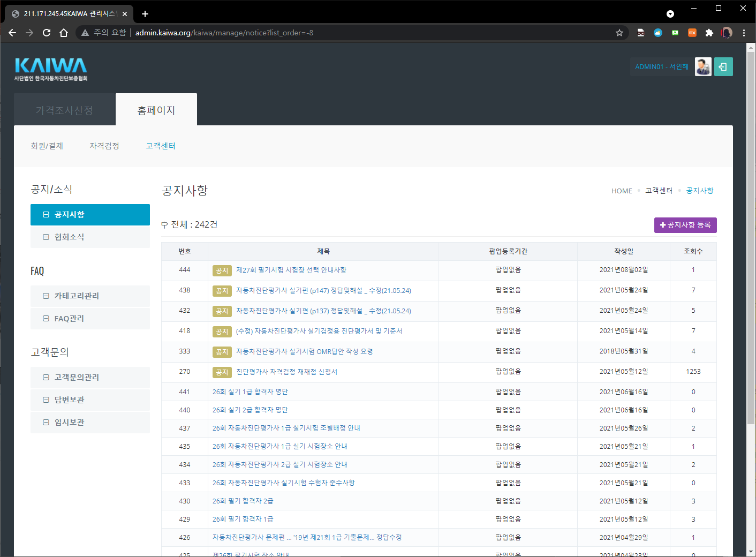Open 26회 실기시험 수험자 준수사항
The height and width of the screenshot is (557, 756).
pyautogui.click(x=283, y=483)
